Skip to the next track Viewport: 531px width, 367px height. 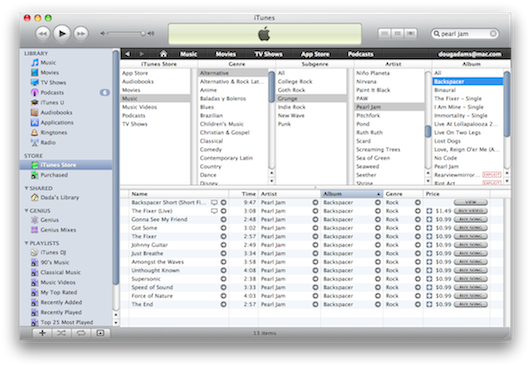(x=81, y=34)
